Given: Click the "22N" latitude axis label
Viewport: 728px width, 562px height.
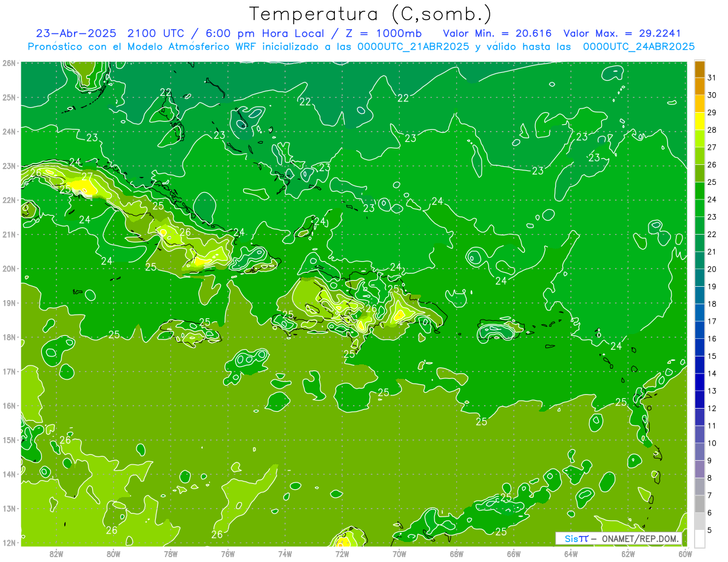Looking at the screenshot, I should click(9, 200).
